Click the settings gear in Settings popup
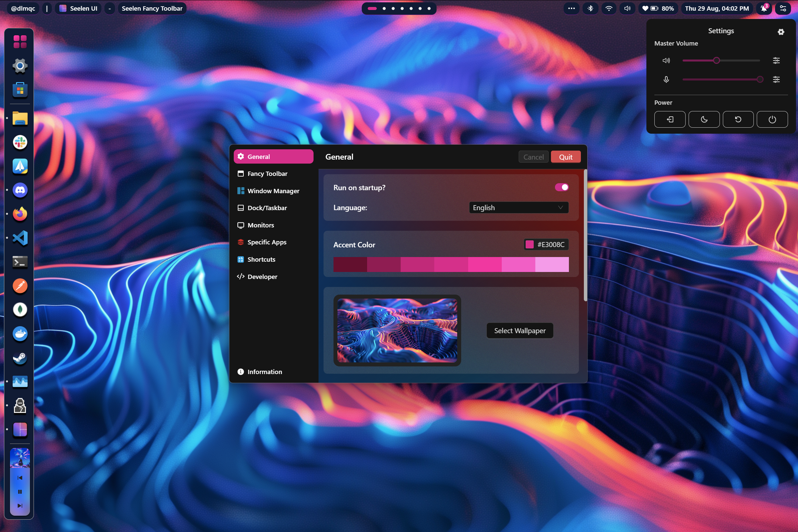 tap(781, 32)
